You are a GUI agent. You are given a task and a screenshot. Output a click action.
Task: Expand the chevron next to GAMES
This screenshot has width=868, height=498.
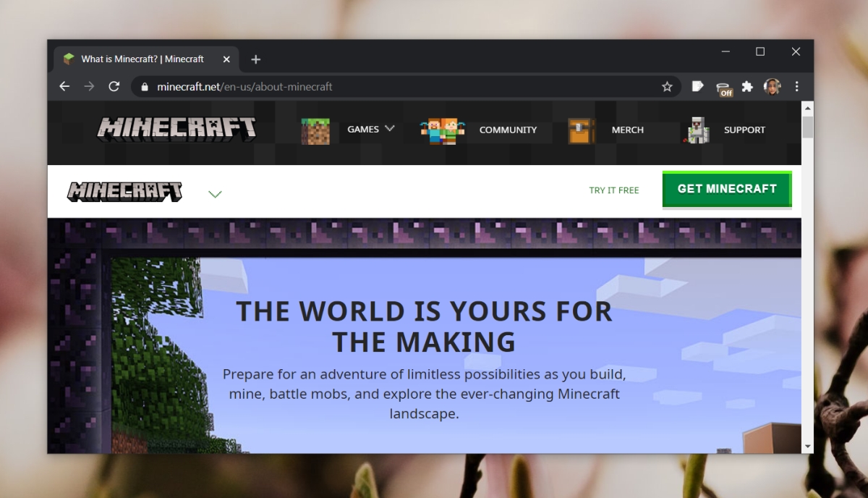pos(390,129)
